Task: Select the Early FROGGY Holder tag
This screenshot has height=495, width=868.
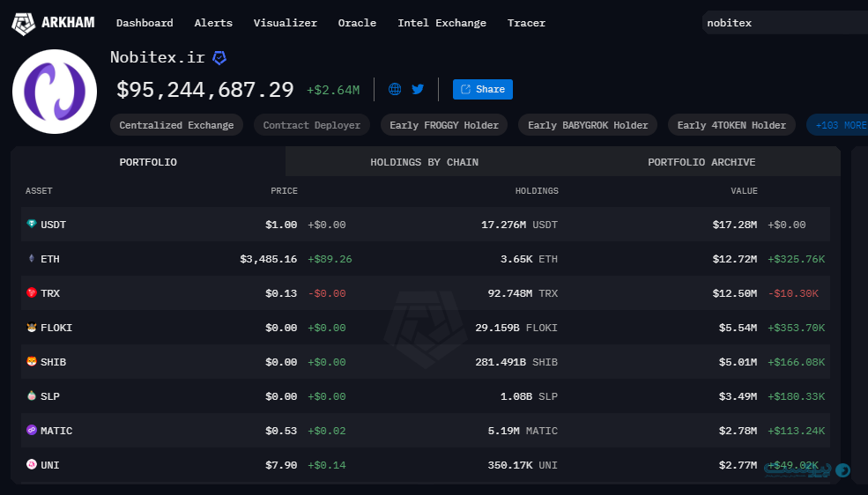Action: pos(444,125)
